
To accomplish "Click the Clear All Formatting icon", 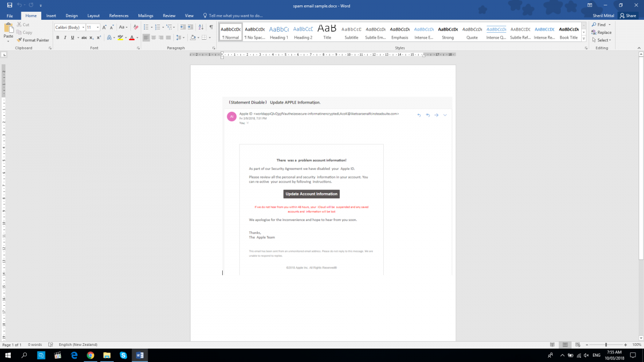I will click(134, 27).
